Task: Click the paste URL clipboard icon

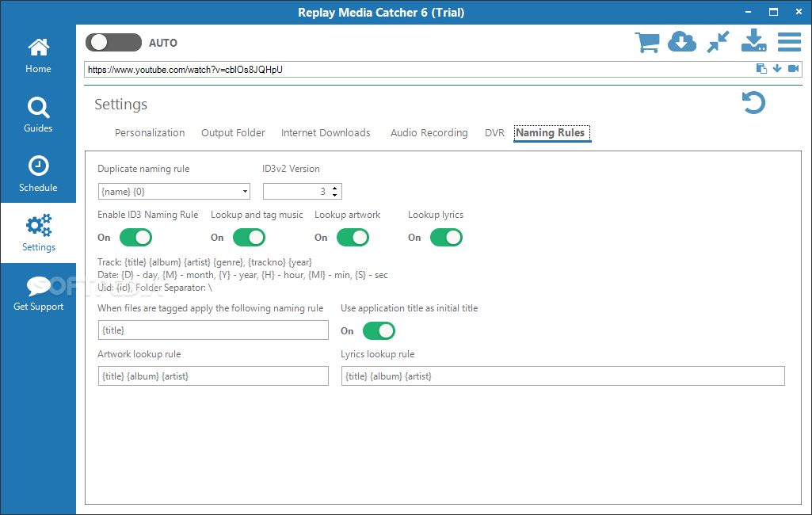Action: [761, 68]
